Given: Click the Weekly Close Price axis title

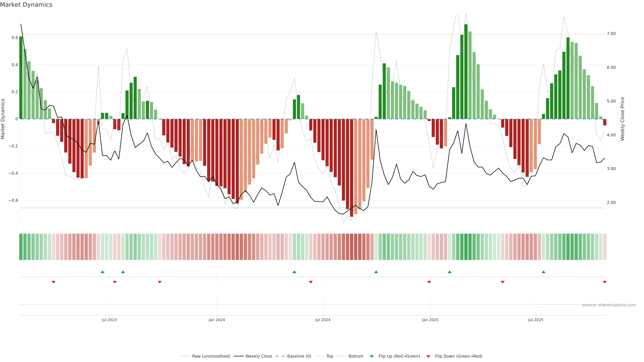Looking at the screenshot, I should [623, 119].
